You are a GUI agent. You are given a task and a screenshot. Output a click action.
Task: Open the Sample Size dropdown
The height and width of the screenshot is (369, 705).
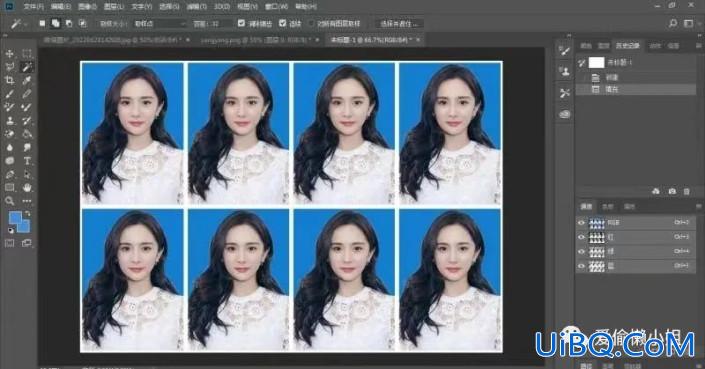coord(161,24)
